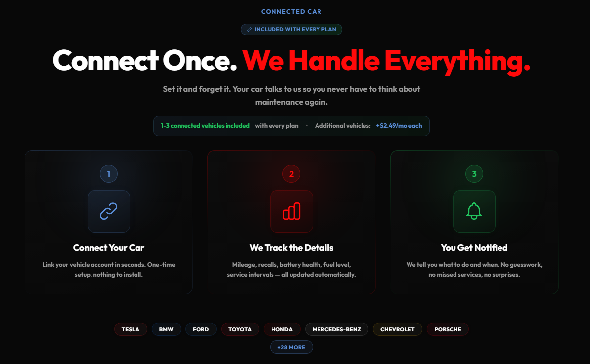Pick the Ford brand chip
The image size is (590, 364).
click(201, 329)
